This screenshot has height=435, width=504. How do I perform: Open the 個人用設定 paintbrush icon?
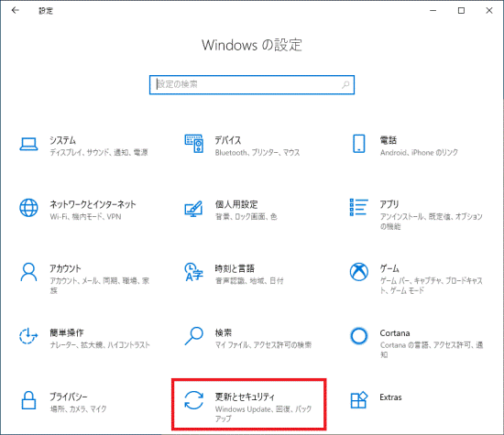(x=193, y=209)
